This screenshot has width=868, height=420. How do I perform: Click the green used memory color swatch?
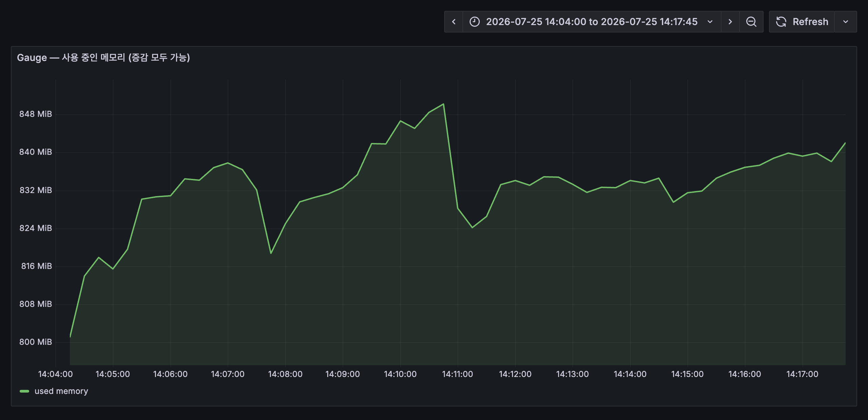(x=24, y=391)
